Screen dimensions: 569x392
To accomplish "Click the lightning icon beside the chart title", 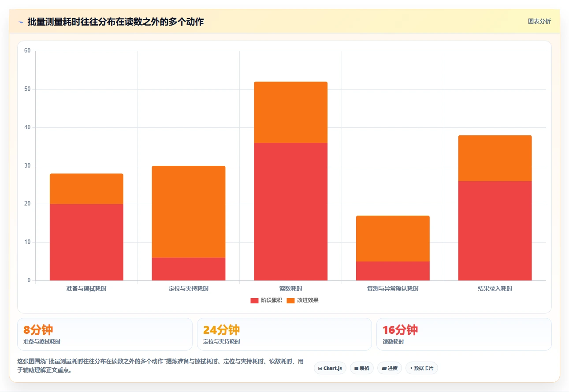I will point(21,22).
